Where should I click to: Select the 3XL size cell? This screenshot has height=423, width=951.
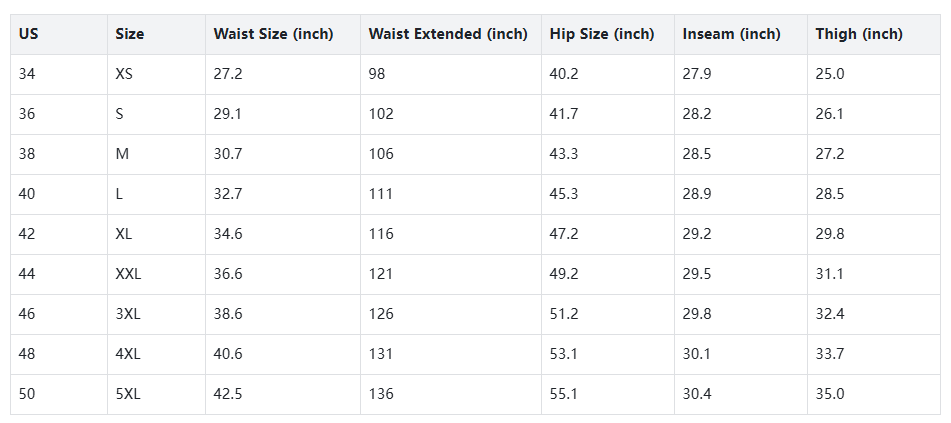[x=128, y=314]
